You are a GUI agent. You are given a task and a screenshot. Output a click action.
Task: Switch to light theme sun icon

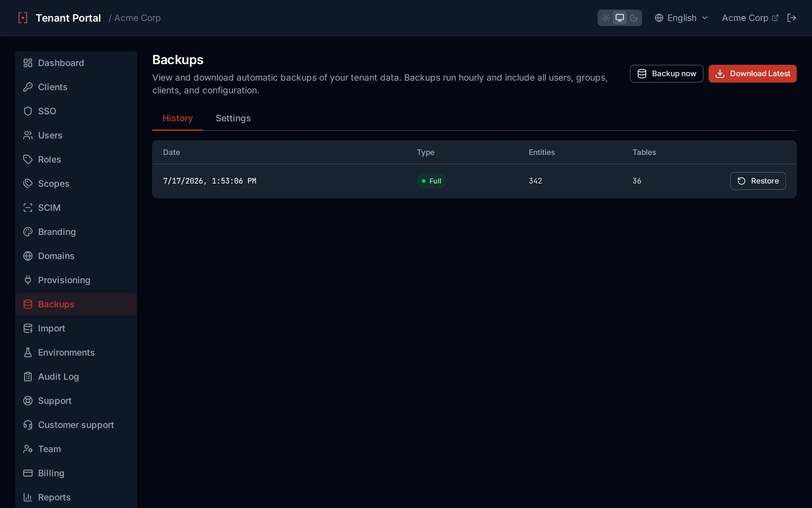pyautogui.click(x=606, y=18)
